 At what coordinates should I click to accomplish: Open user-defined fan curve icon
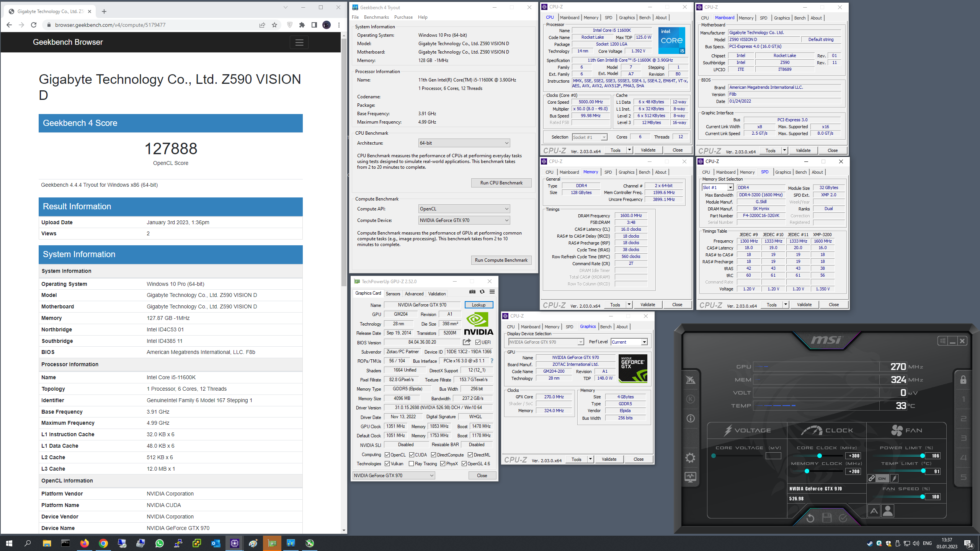(x=888, y=511)
